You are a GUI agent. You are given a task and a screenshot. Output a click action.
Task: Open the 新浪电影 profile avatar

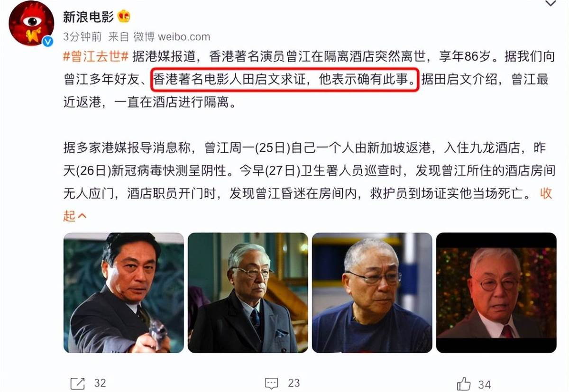31,23
